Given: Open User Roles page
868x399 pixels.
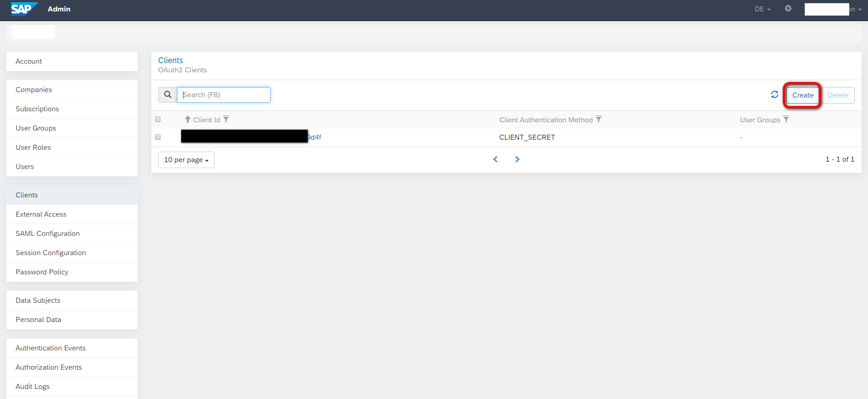Looking at the screenshot, I should tap(72, 148).
